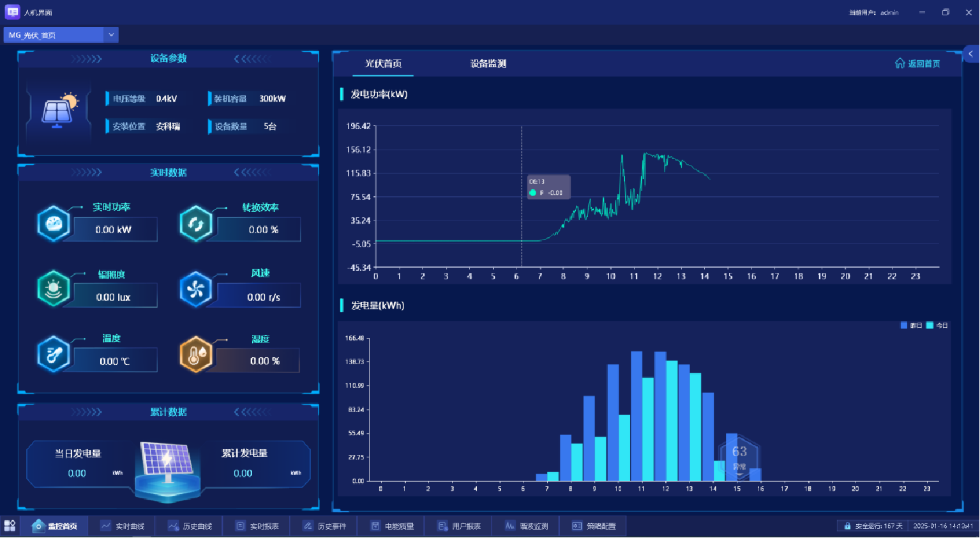Click the 历史事件 icon in bottom bar
The width and height of the screenshot is (980, 538).
click(308, 526)
